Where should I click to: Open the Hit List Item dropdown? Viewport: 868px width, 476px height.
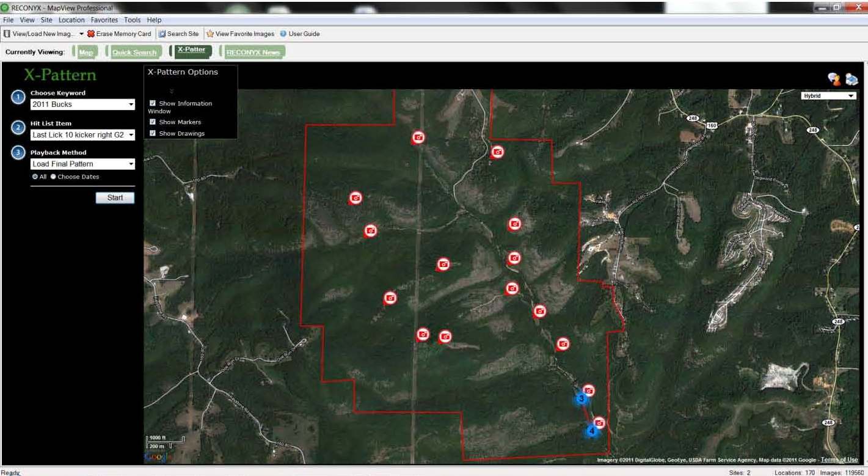[82, 134]
